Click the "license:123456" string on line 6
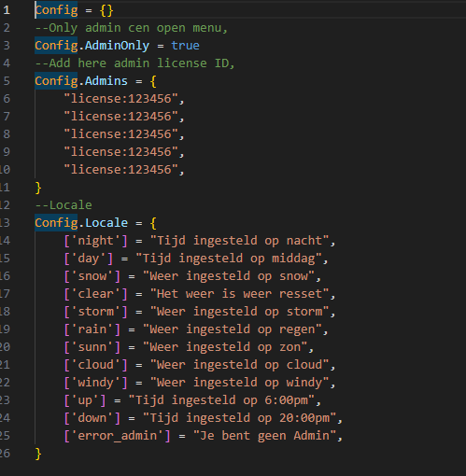 (x=120, y=99)
